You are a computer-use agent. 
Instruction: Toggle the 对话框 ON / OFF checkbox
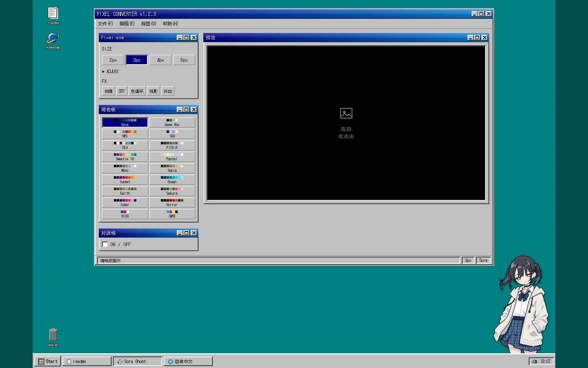click(105, 245)
